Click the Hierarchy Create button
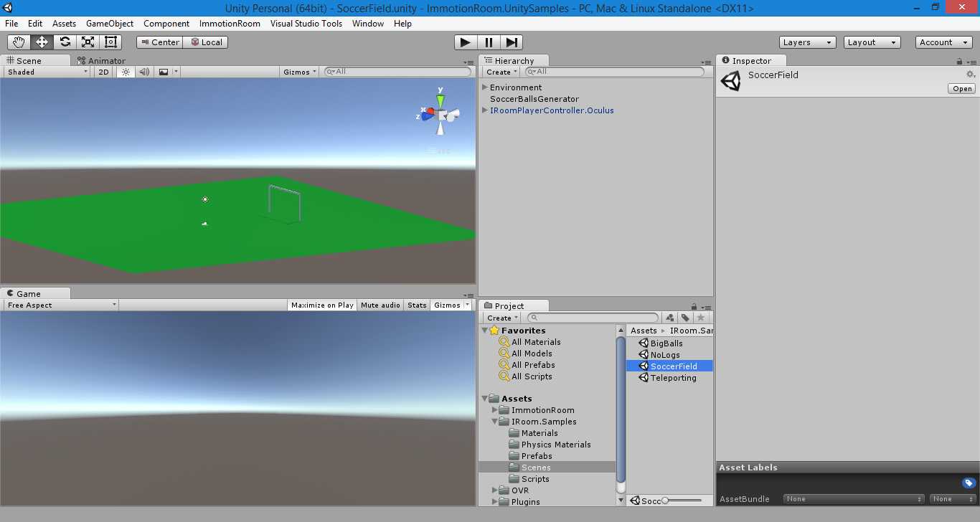 pyautogui.click(x=501, y=72)
